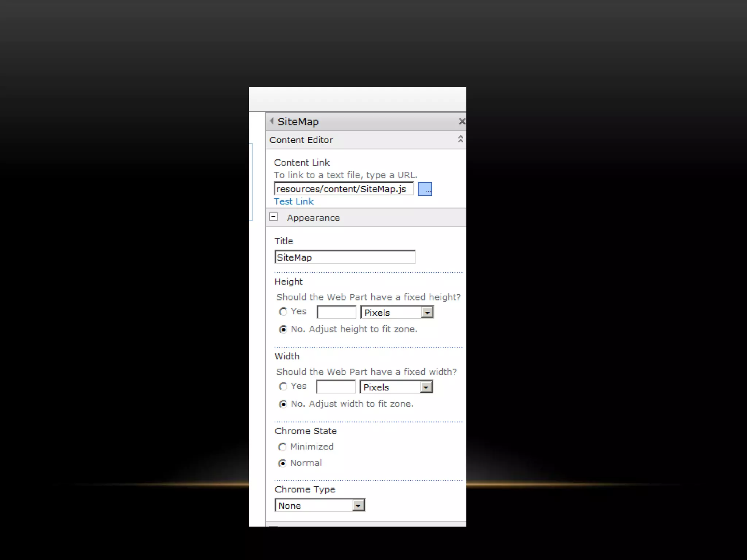Click the Title text field
747x560 pixels.
tap(345, 257)
